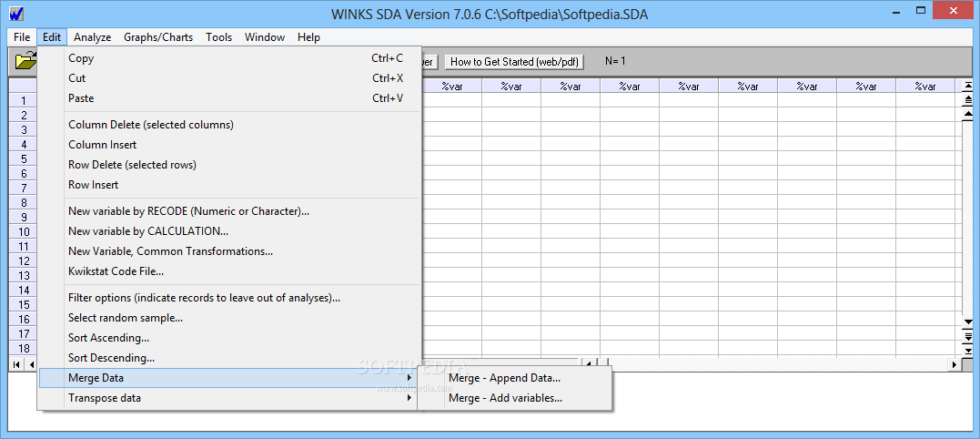980x439 pixels.
Task: Click the horizontal scrollbar right arrow
Action: point(954,364)
